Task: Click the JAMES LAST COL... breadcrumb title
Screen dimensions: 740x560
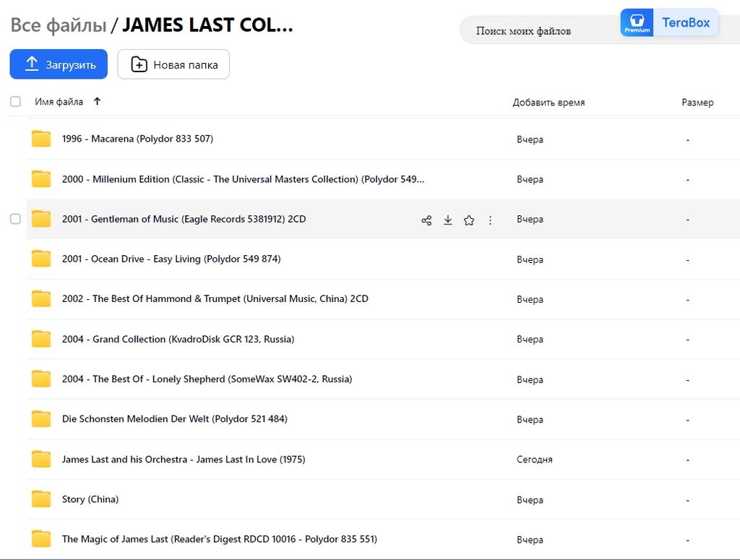Action: click(207, 25)
